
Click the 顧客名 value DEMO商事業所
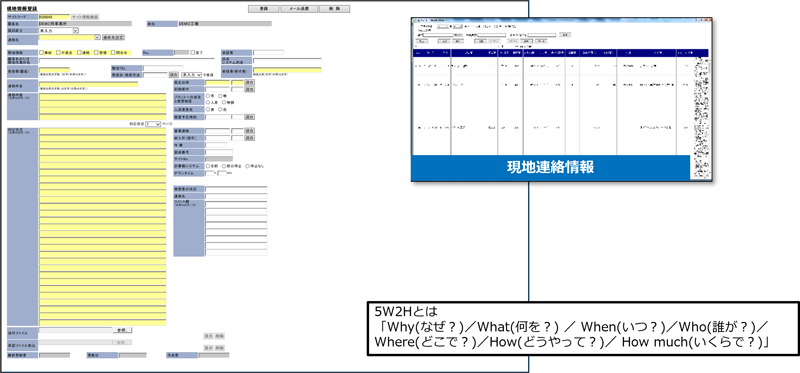point(85,23)
